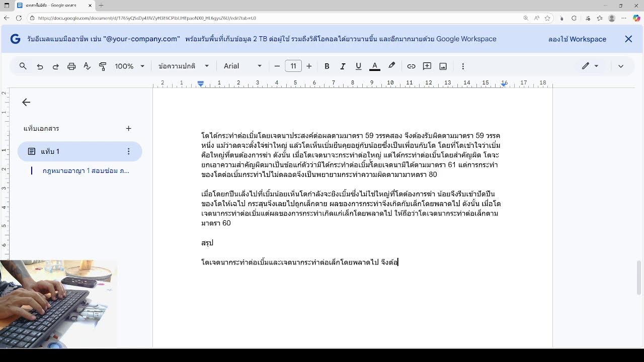Screen dimensions: 644x362
Task: Increase font size with plus button
Action: [x=309, y=66]
